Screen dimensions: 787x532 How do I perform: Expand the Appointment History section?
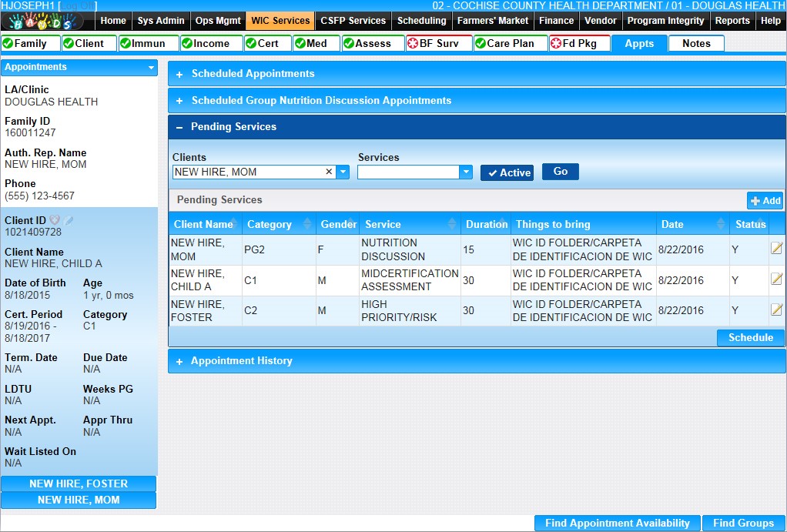click(179, 361)
